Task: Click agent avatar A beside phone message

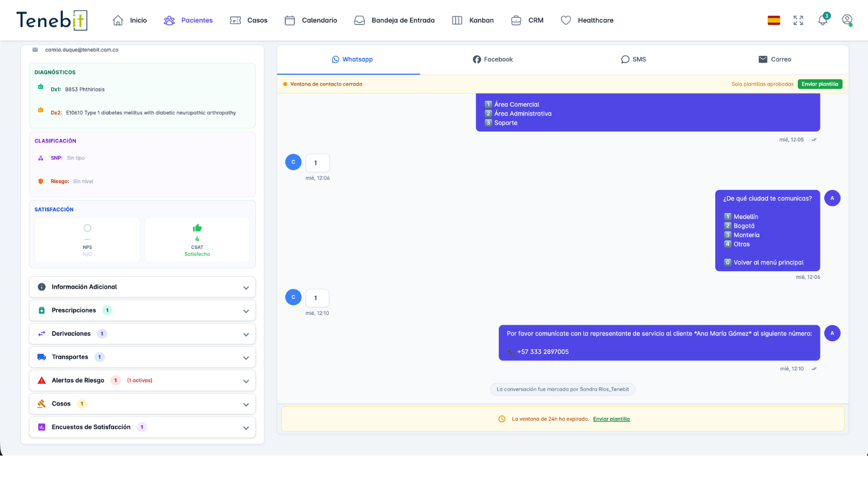Action: click(x=832, y=333)
